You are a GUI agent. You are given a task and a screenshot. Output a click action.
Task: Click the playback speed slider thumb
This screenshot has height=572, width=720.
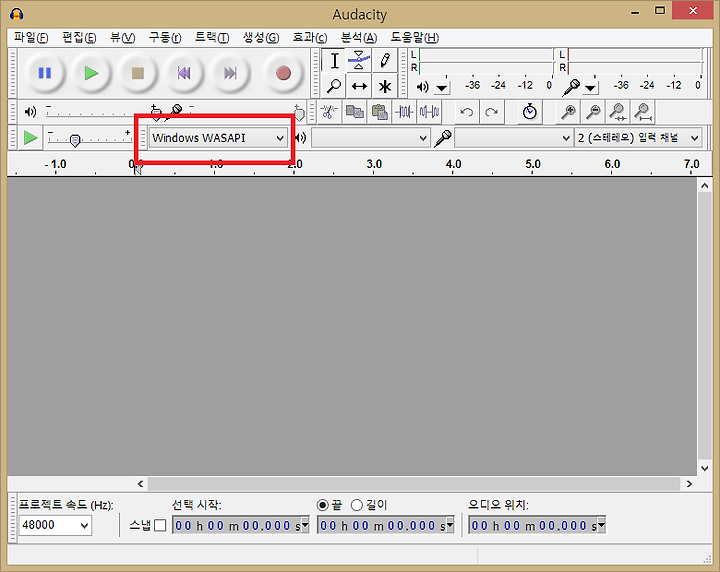tap(75, 140)
